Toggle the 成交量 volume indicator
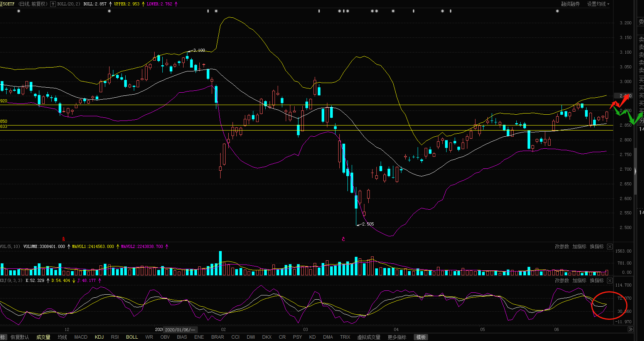 (x=43, y=337)
